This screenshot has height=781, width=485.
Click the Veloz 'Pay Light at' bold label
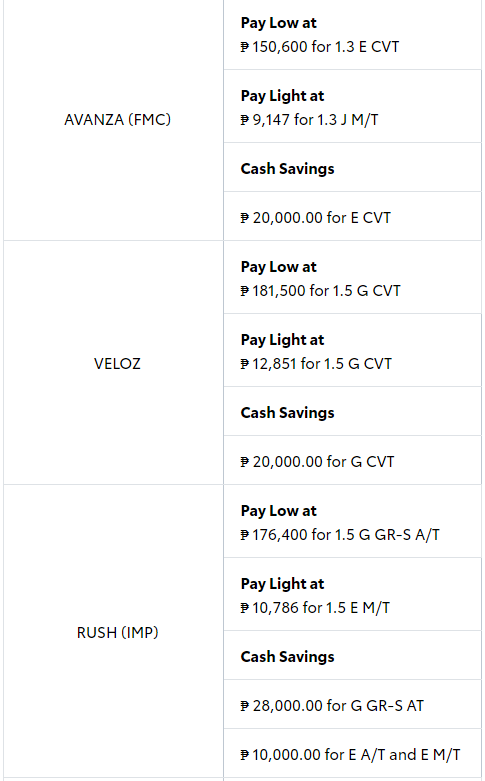[282, 340]
